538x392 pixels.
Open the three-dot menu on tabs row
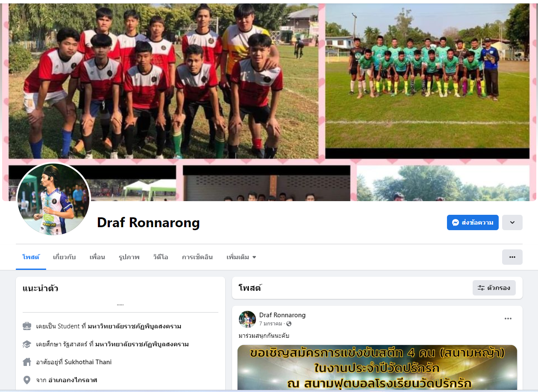512,257
